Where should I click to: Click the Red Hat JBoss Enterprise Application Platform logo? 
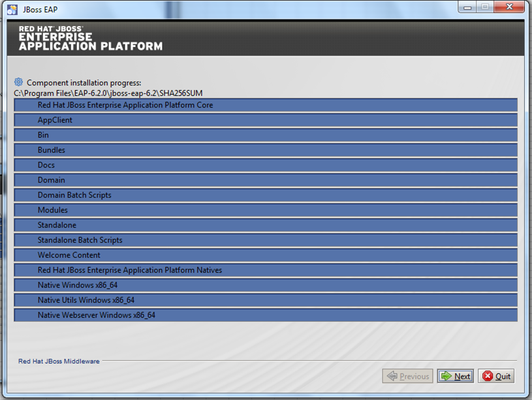[91, 38]
